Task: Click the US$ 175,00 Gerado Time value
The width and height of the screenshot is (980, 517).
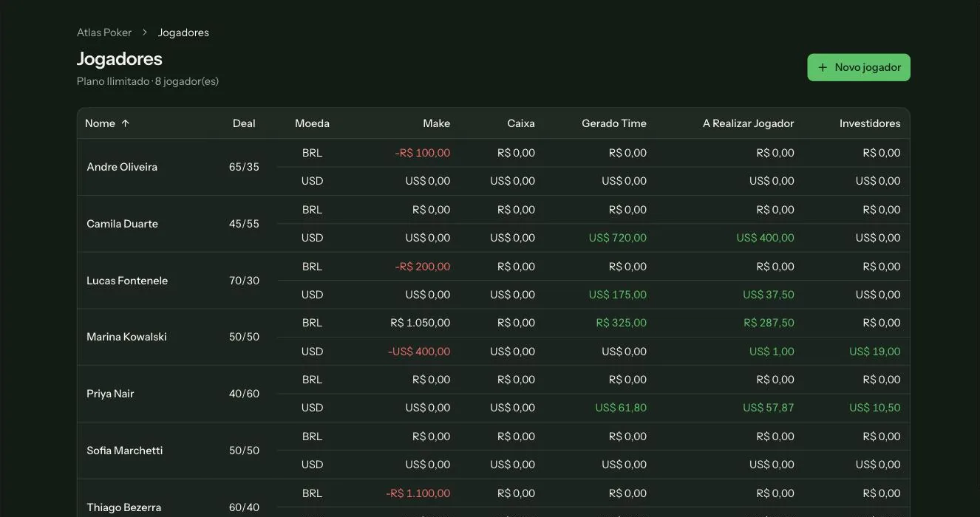Action: [x=618, y=295]
